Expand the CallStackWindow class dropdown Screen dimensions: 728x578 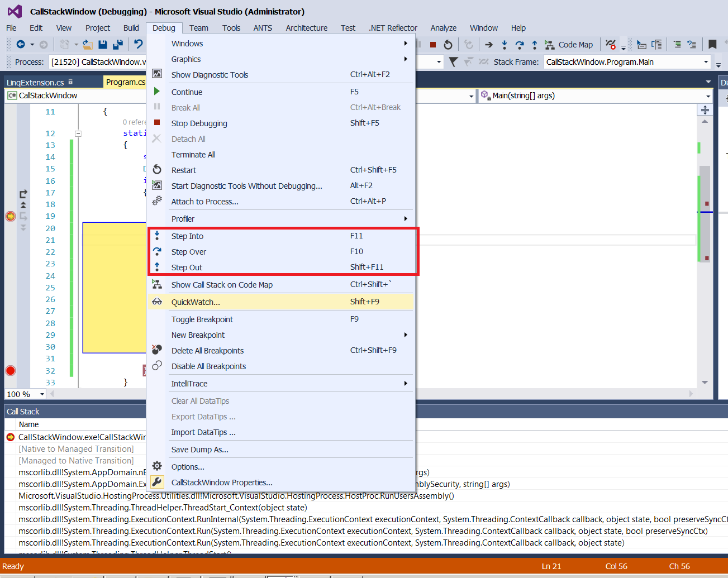[471, 96]
